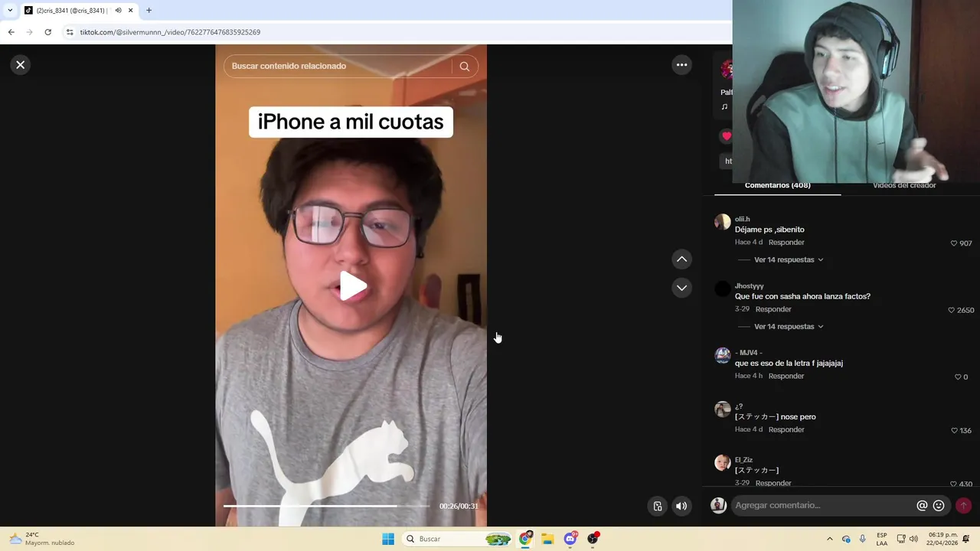The width and height of the screenshot is (980, 551).
Task: Like the 'nose pero' comment with 136 likes
Action: pyautogui.click(x=954, y=431)
